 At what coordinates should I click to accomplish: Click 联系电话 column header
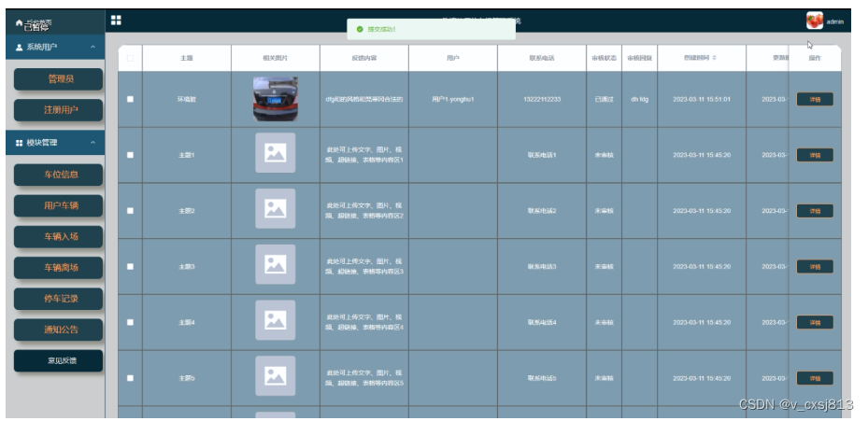pos(542,58)
